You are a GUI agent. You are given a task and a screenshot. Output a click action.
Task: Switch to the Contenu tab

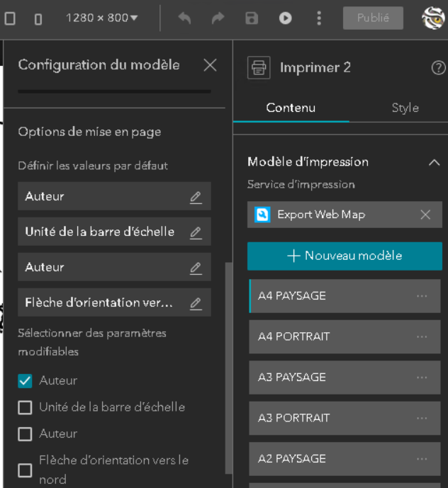(x=291, y=108)
